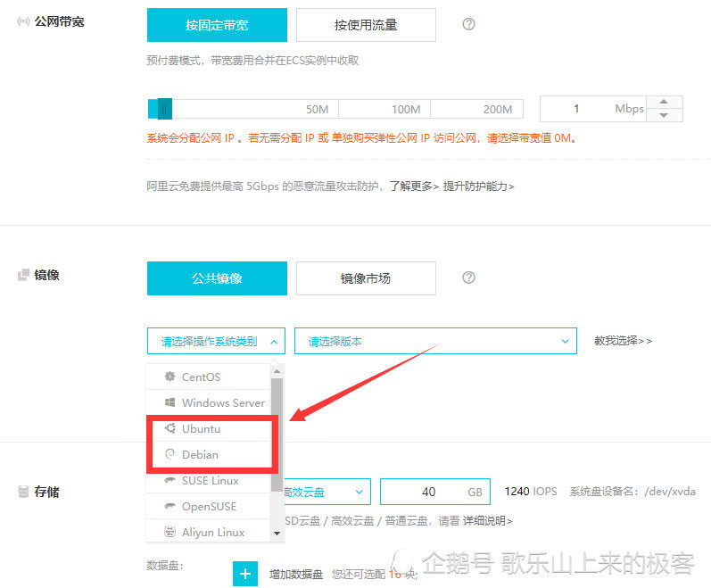Click the 公网带宽 section icon
711x588 pixels.
(x=23, y=21)
